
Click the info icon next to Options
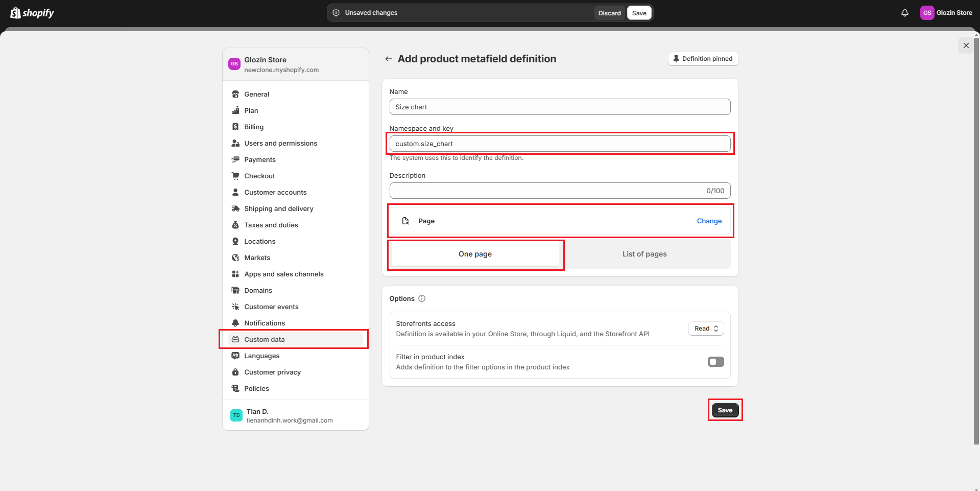pos(422,298)
